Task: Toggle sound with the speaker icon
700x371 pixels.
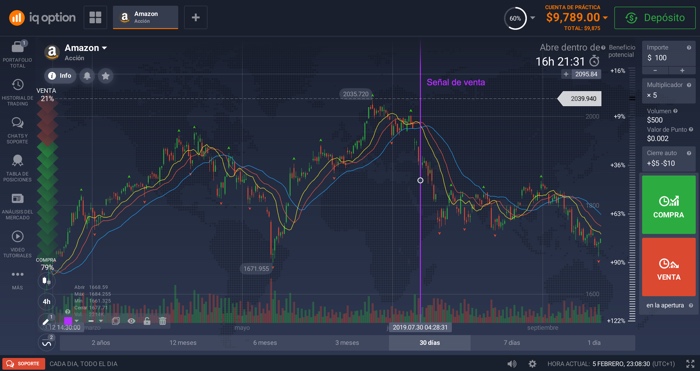Action: pos(512,364)
